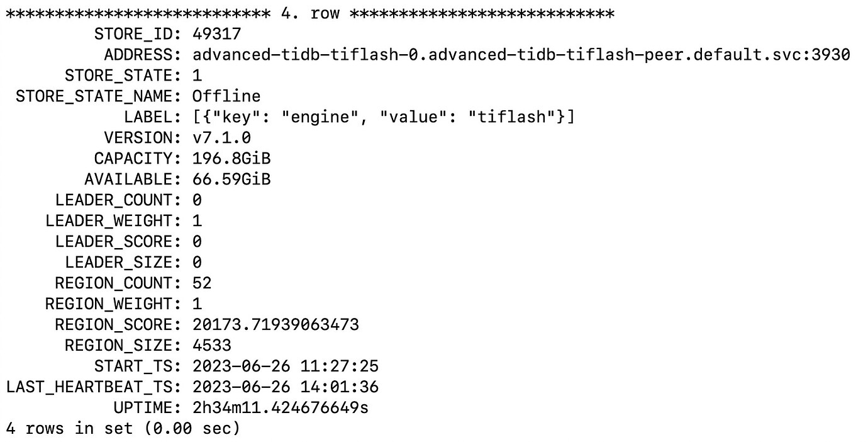Click the VERSION value v7.1.0
Image resolution: width=868 pixels, height=442 pixels.
221,137
